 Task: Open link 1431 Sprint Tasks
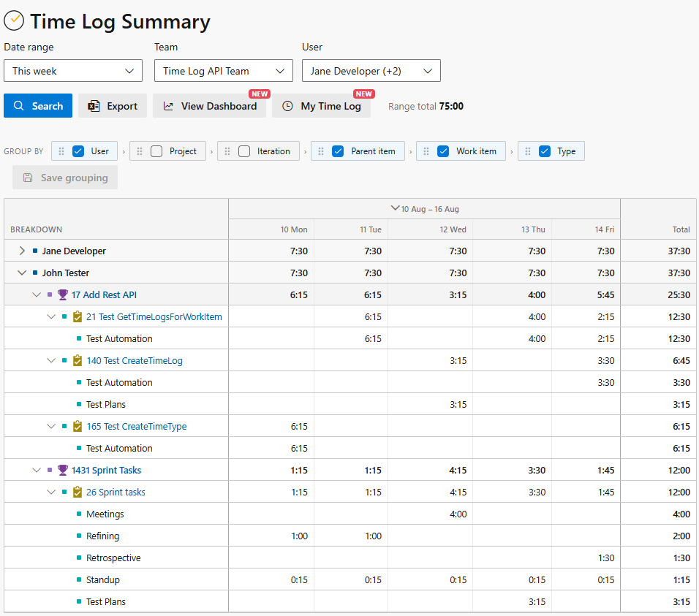[x=106, y=471]
